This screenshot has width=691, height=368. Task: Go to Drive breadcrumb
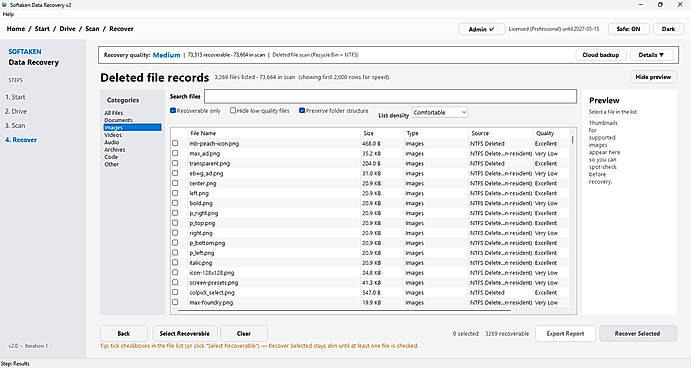(x=67, y=29)
